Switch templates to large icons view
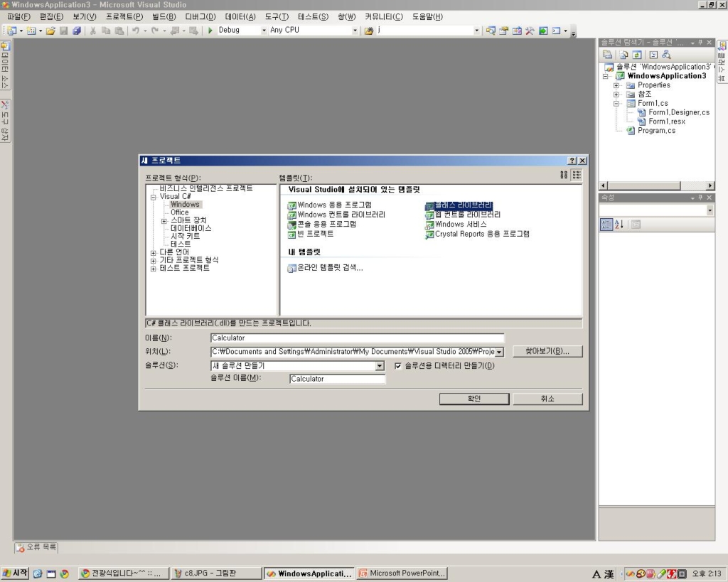 pos(564,175)
